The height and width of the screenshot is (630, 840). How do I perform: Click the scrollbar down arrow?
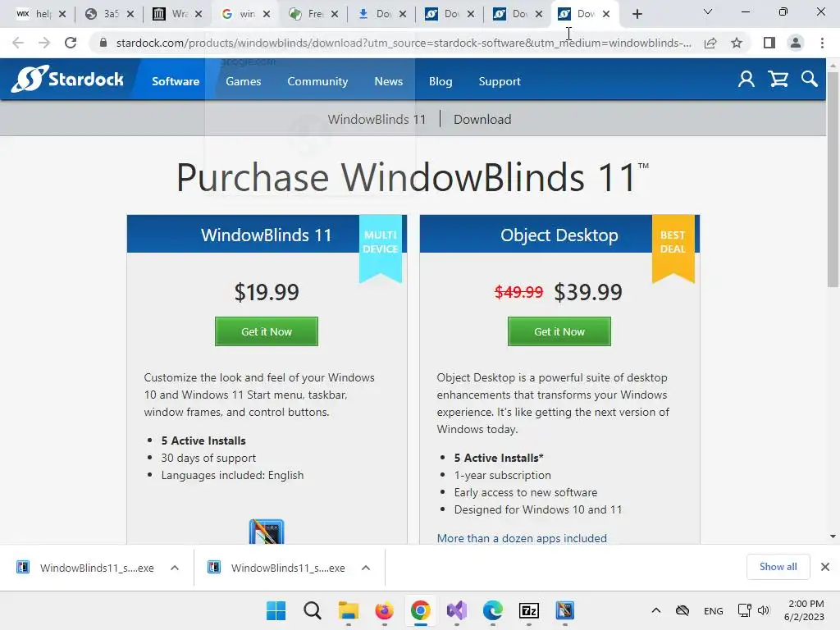coord(833,536)
